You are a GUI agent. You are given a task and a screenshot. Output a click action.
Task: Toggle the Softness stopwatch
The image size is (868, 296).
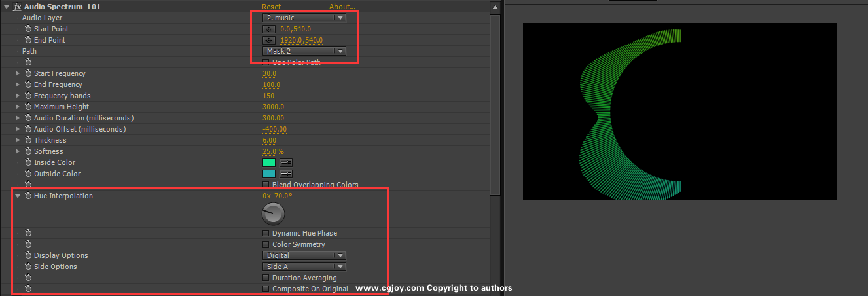pos(28,151)
